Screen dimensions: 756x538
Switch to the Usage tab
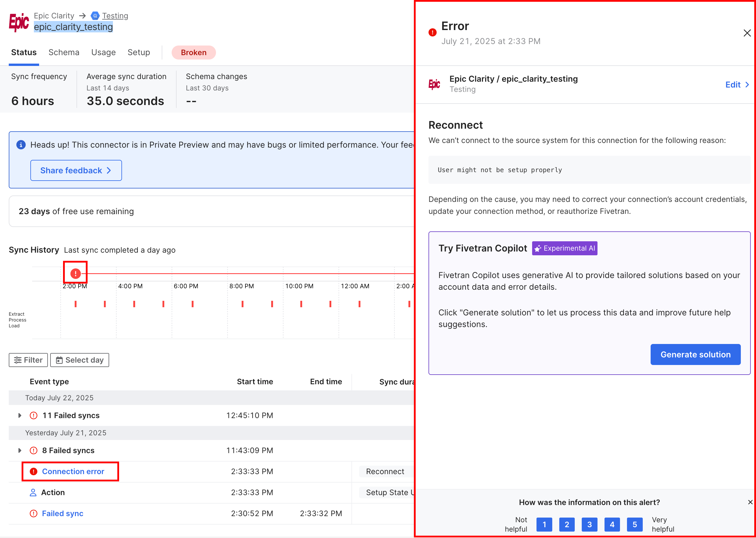click(103, 52)
